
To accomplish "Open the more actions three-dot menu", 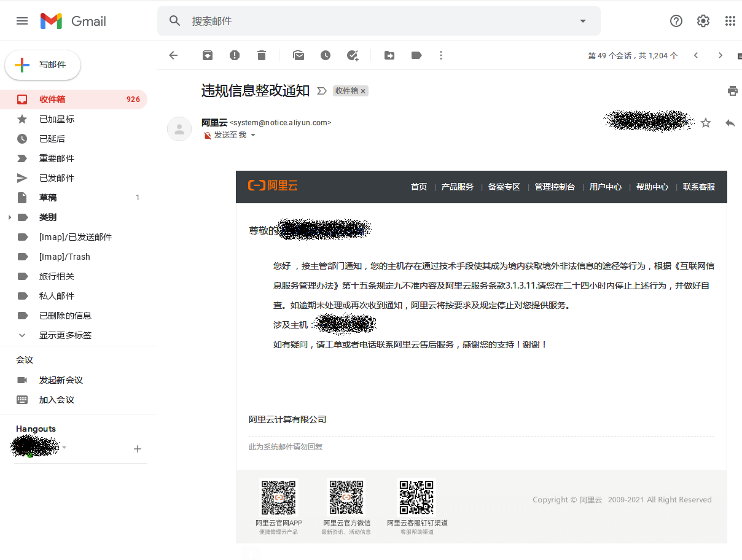I will pyautogui.click(x=441, y=55).
